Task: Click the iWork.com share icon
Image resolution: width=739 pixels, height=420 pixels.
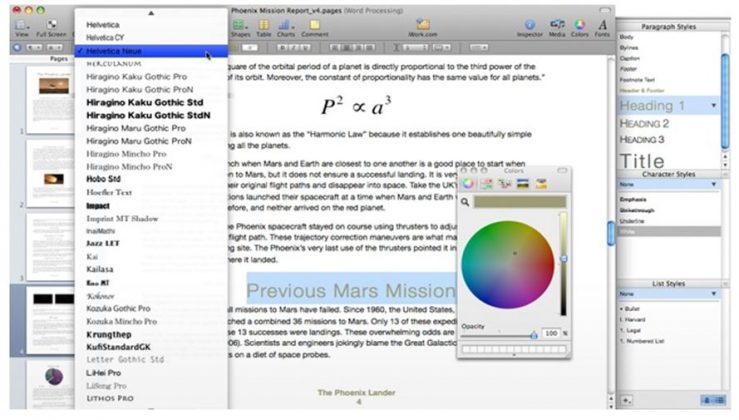Action: [x=423, y=24]
